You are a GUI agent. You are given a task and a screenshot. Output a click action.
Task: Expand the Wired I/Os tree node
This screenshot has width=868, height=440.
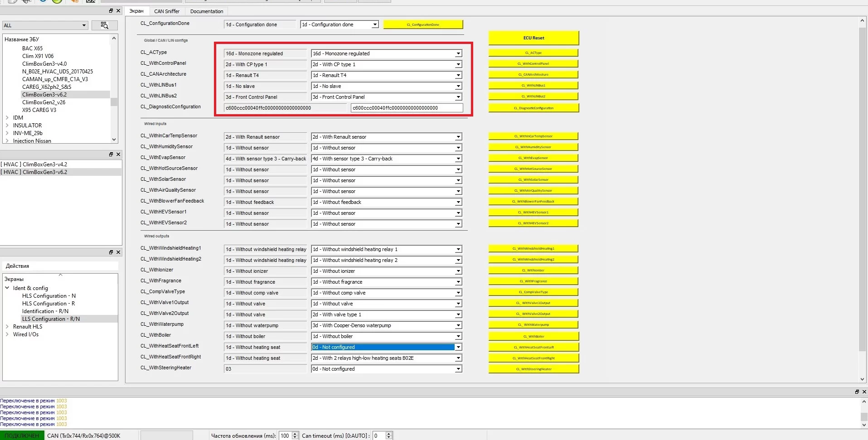click(7, 334)
